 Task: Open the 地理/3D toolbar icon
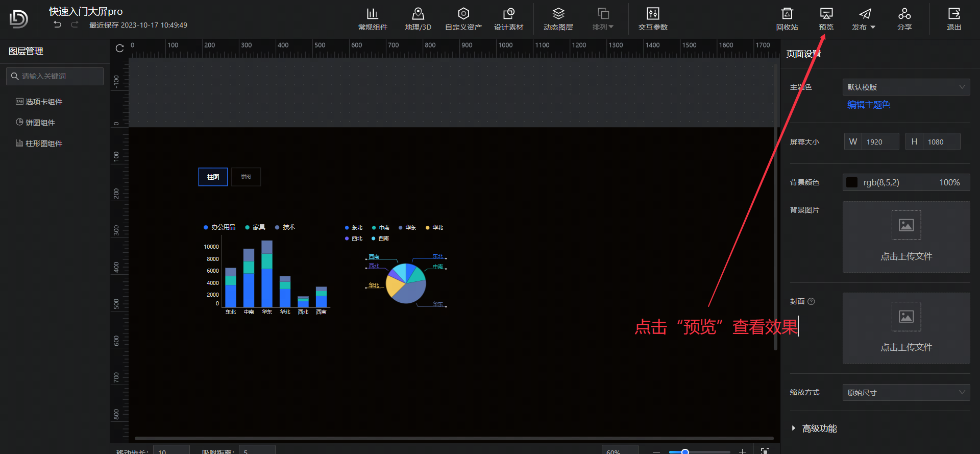[x=418, y=19]
